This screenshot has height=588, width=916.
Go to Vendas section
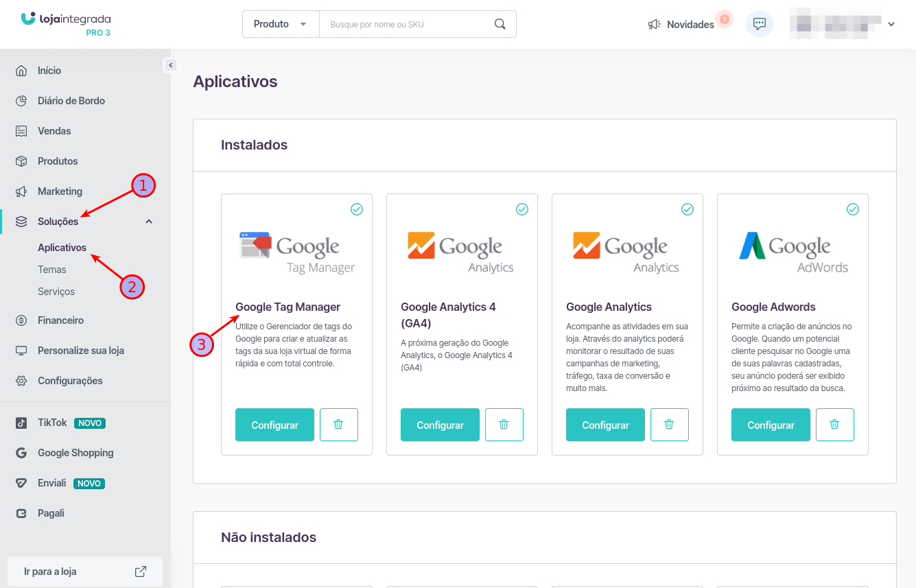click(x=54, y=131)
